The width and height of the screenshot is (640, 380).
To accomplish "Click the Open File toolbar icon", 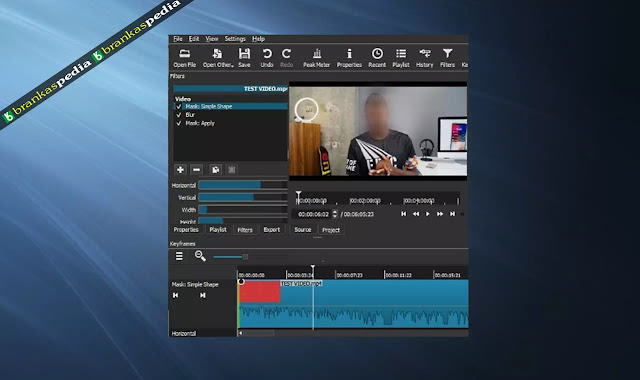I will (184, 58).
